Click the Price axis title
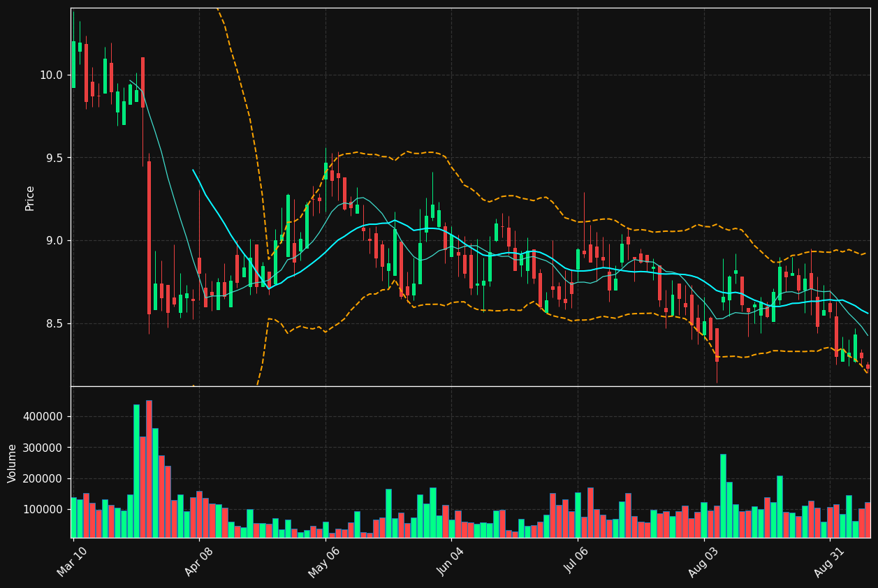Screen dimensions: 878x588 30,198
